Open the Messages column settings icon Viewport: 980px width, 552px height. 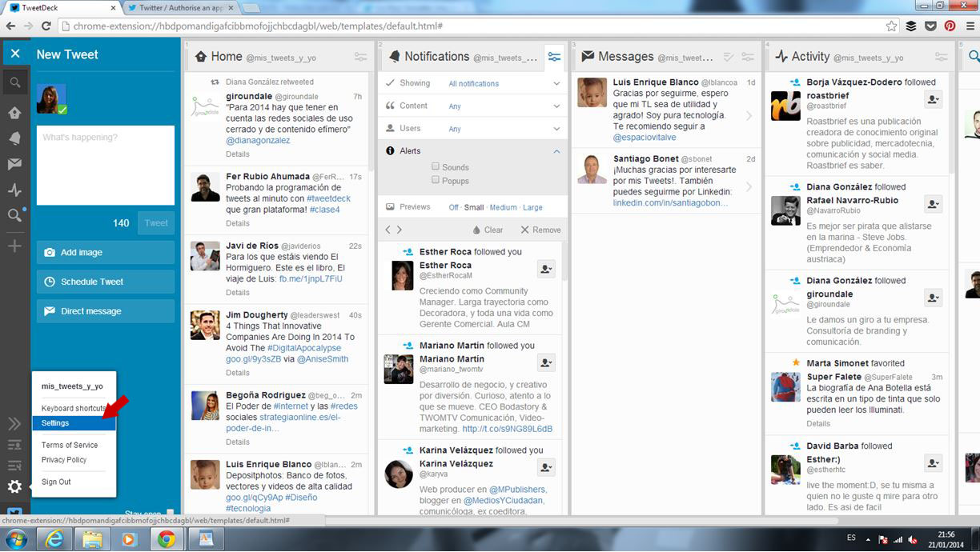click(748, 58)
